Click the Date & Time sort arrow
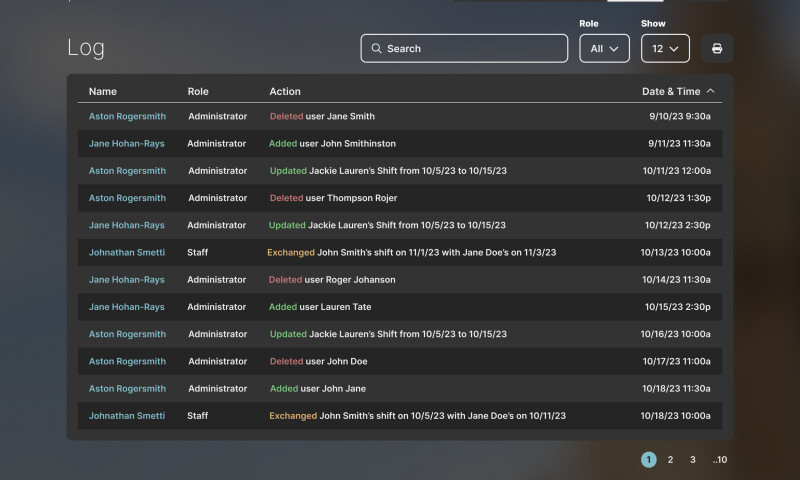The width and height of the screenshot is (800, 480). [711, 91]
